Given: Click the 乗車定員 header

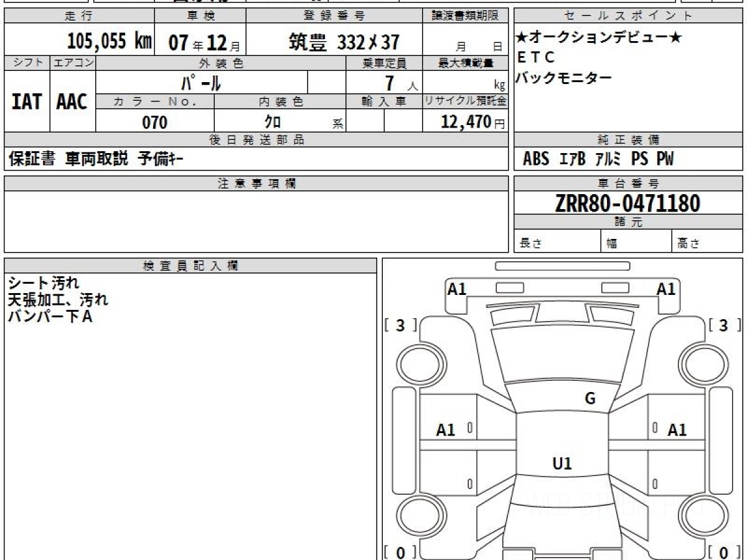Looking at the screenshot, I should point(384,63).
